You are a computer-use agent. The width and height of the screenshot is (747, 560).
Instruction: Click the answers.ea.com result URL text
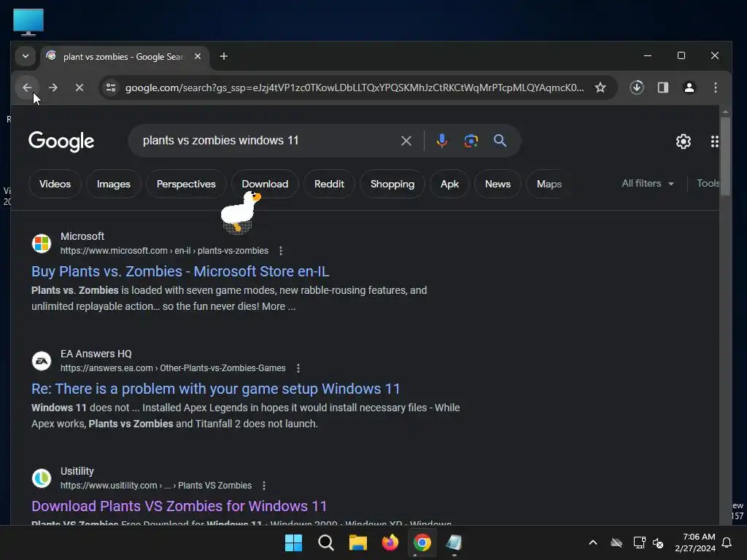click(x=173, y=368)
